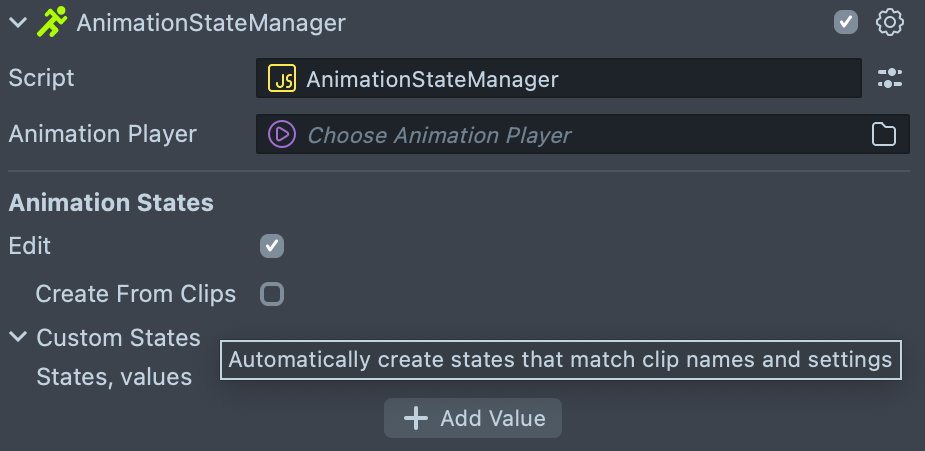Click the JS script file icon
Viewport: 925px width, 451px height.
(282, 79)
